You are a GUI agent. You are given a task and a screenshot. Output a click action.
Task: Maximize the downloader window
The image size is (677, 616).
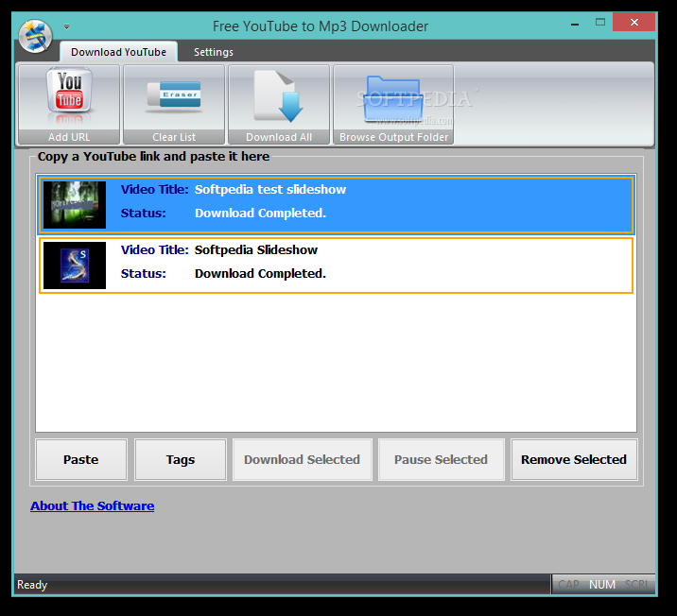[600, 22]
